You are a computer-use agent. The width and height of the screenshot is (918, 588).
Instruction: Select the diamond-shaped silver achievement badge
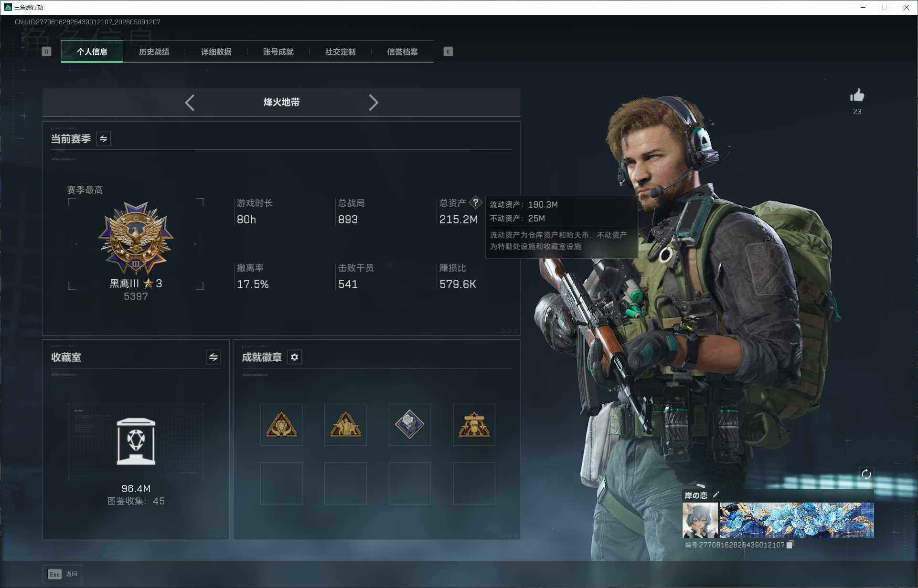tap(410, 425)
